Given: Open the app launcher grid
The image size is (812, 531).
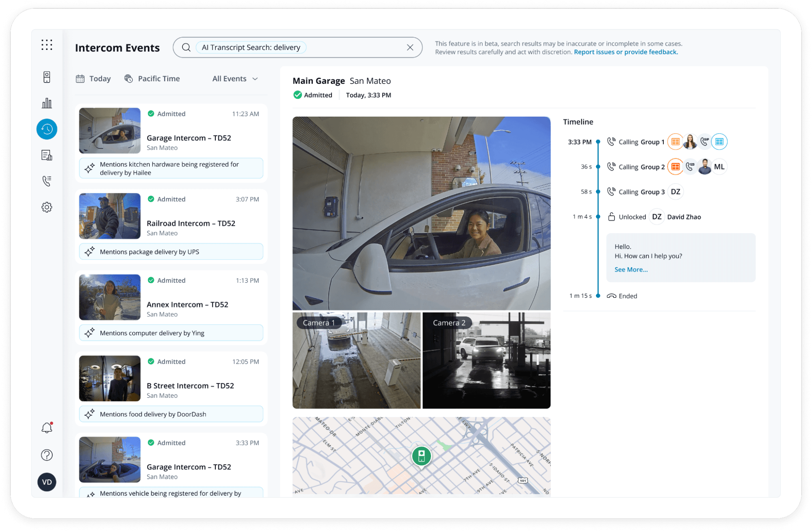Looking at the screenshot, I should (47, 45).
